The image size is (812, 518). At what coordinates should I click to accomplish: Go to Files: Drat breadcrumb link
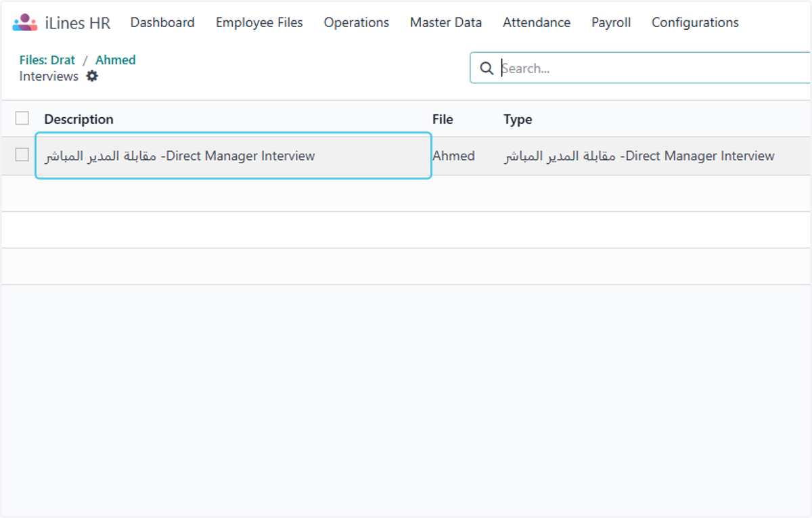click(47, 60)
